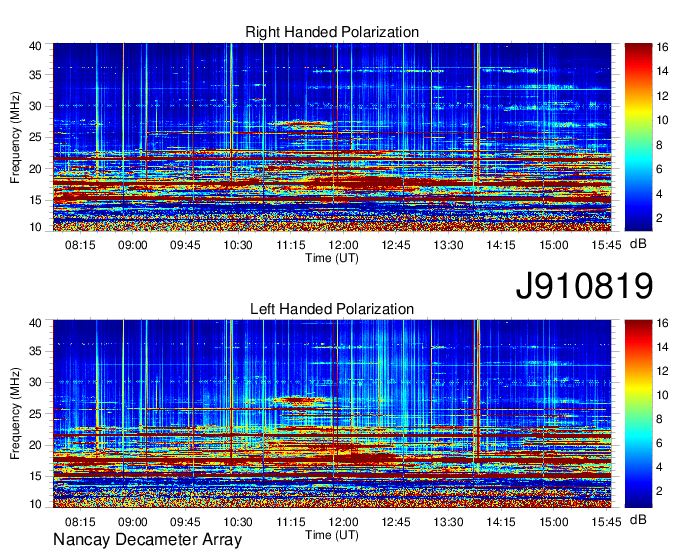Image resolution: width=680 pixels, height=552 pixels.
Task: Click the dB unit label of Left Handed colorbar
Action: 638,520
